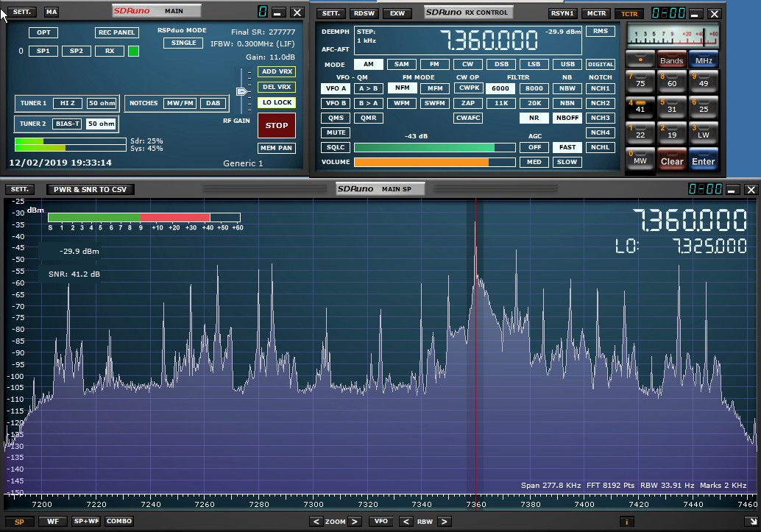
Task: Click keypad MW band button
Action: pyautogui.click(x=640, y=159)
